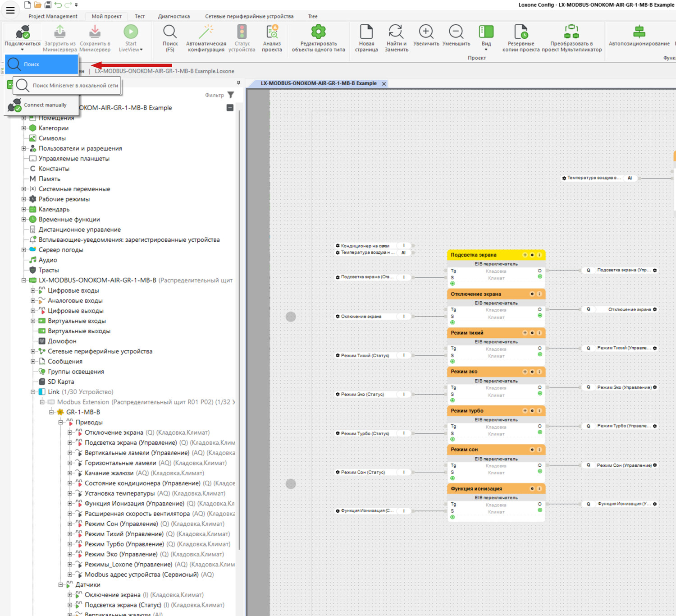
Task: Click the Start LiveView icon
Action: click(131, 32)
